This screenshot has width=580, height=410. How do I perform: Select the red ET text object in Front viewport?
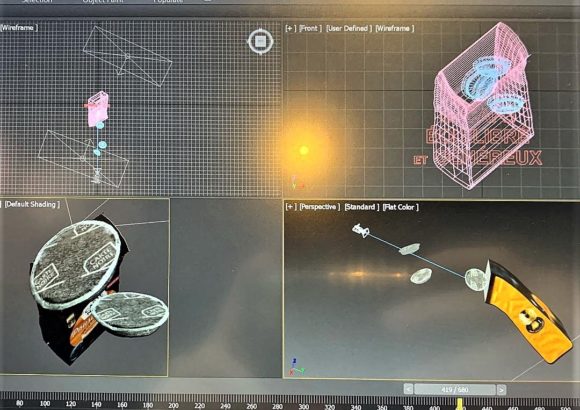pyautogui.click(x=421, y=160)
